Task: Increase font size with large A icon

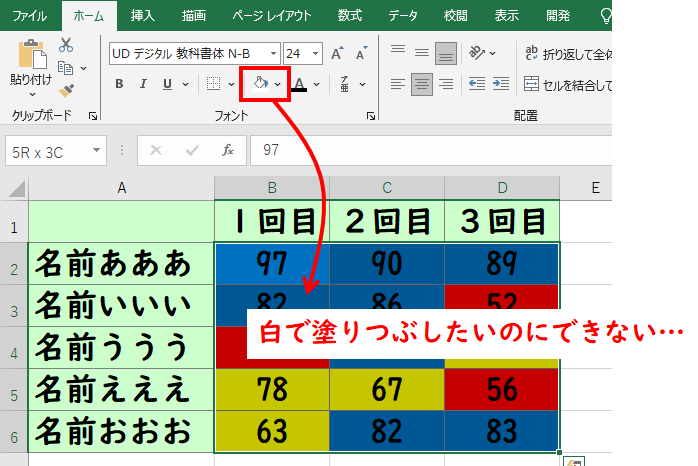Action: (x=337, y=53)
